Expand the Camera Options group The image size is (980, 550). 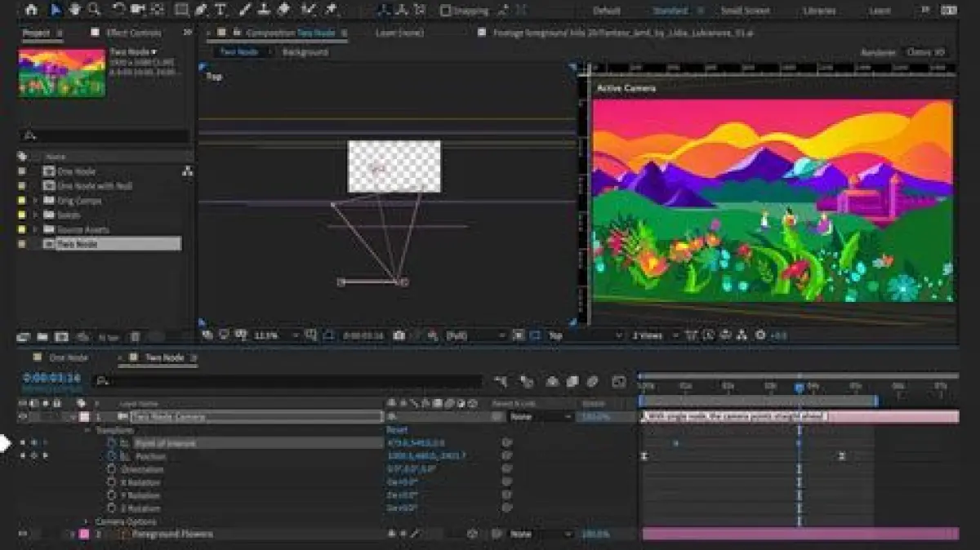87,521
